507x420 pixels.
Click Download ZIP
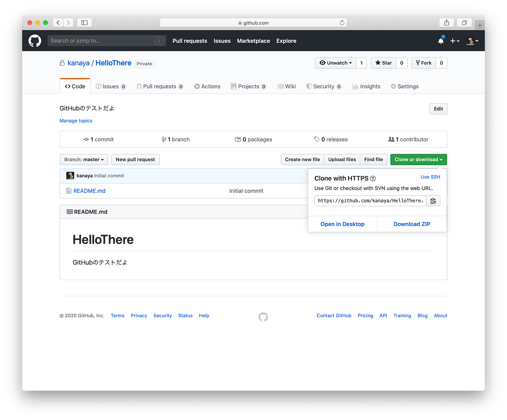412,224
